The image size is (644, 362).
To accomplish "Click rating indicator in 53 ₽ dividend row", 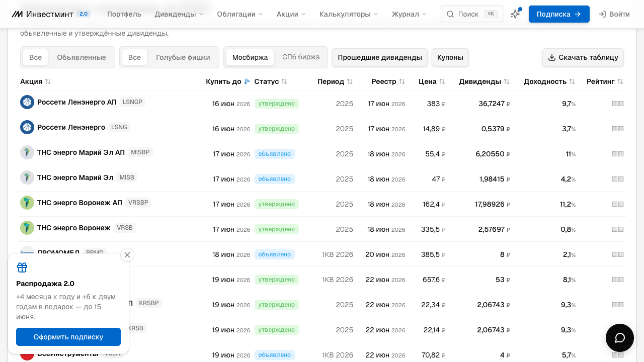I will pos(618,280).
